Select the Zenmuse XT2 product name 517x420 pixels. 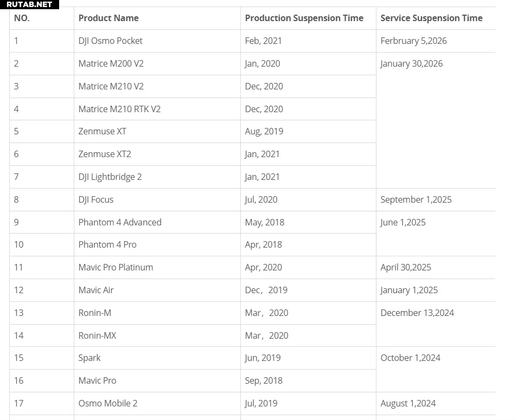[105, 154]
